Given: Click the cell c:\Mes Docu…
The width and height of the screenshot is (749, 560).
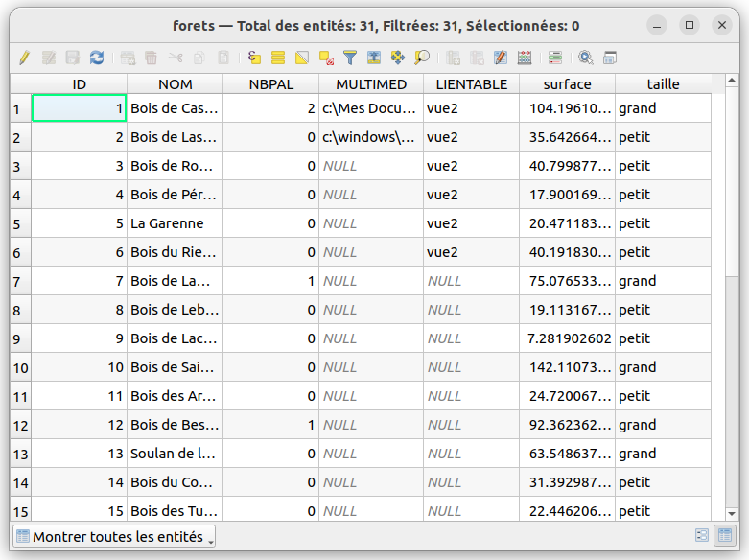Looking at the screenshot, I should [x=371, y=108].
